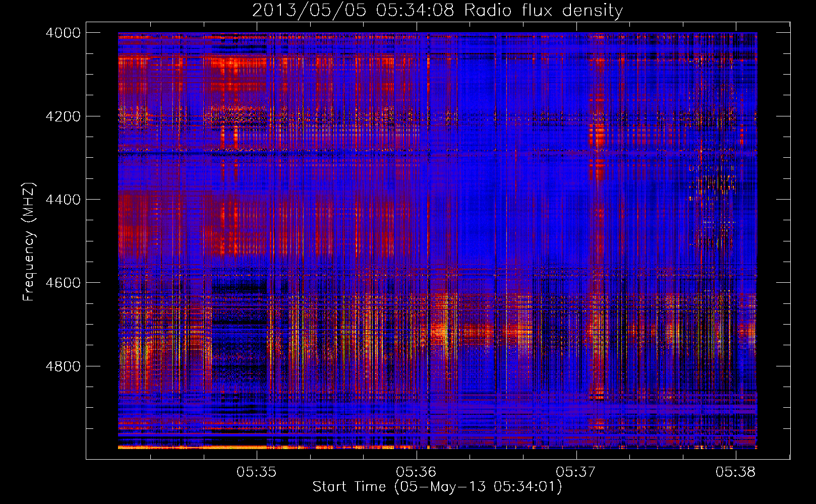Select the 4600 frequency tick label
Viewport: 816px width, 504px height.
(63, 283)
